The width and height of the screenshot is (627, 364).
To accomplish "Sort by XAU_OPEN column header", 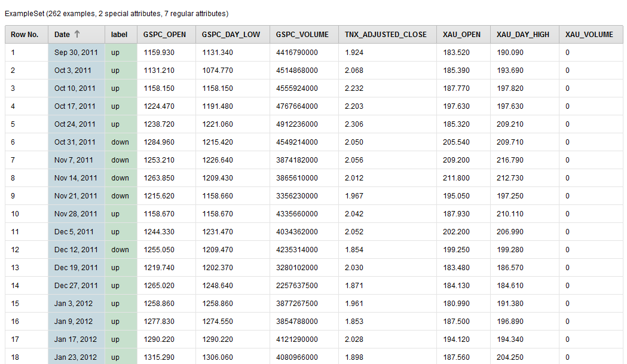I will pyautogui.click(x=463, y=35).
